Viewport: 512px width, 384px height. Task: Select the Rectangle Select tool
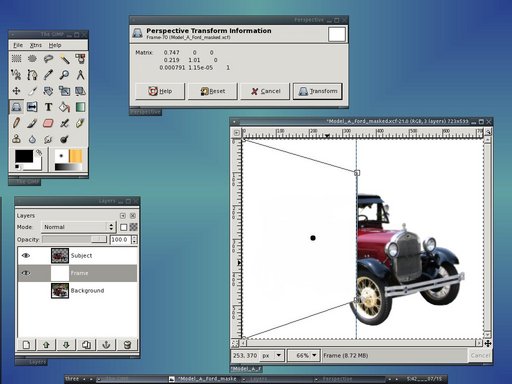[x=16, y=59]
